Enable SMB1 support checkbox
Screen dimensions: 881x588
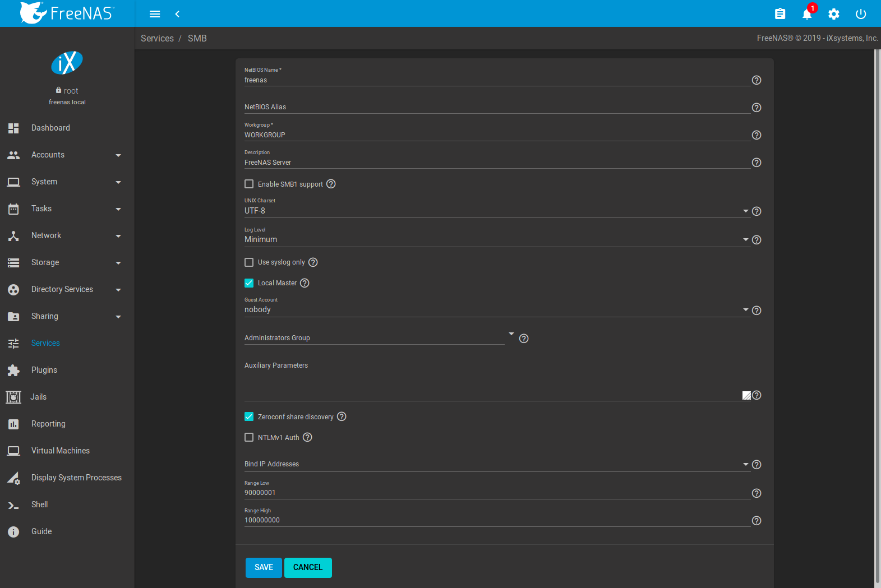(249, 184)
